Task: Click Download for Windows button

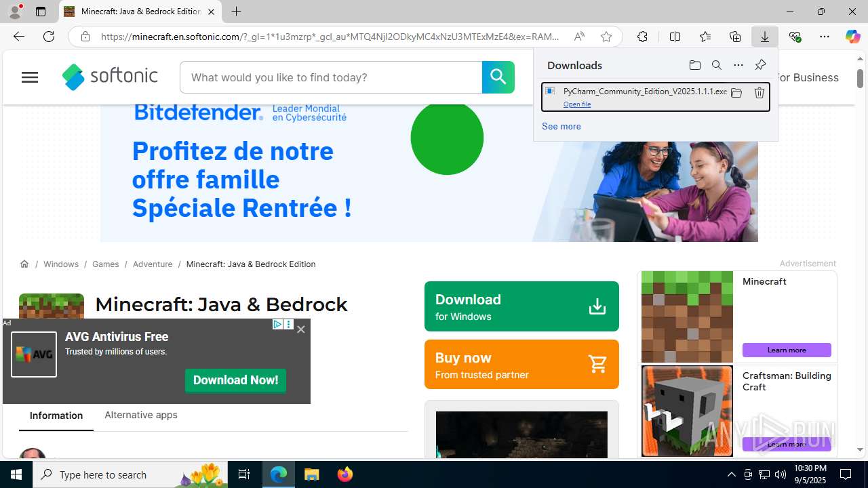Action: point(521,306)
